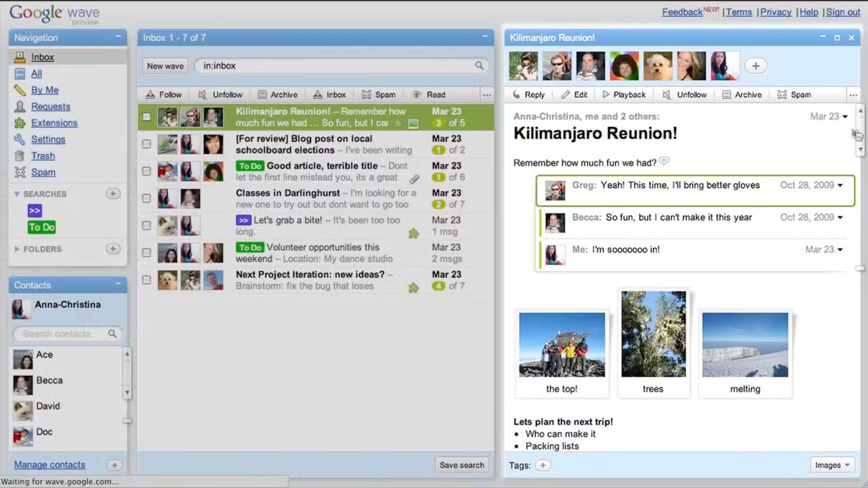This screenshot has height=488, width=868.
Task: Reply to the Kilimanjaro Reunion wave
Action: pos(529,95)
